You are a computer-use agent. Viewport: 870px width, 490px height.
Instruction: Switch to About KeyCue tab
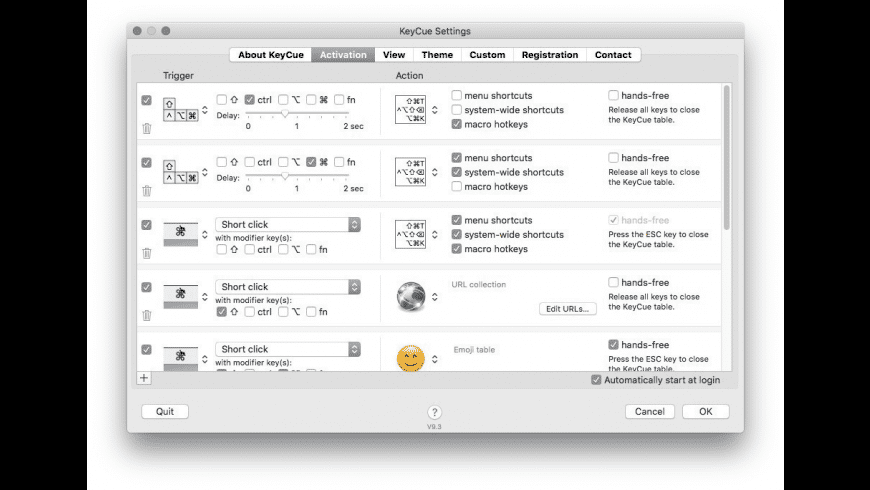[x=271, y=54]
